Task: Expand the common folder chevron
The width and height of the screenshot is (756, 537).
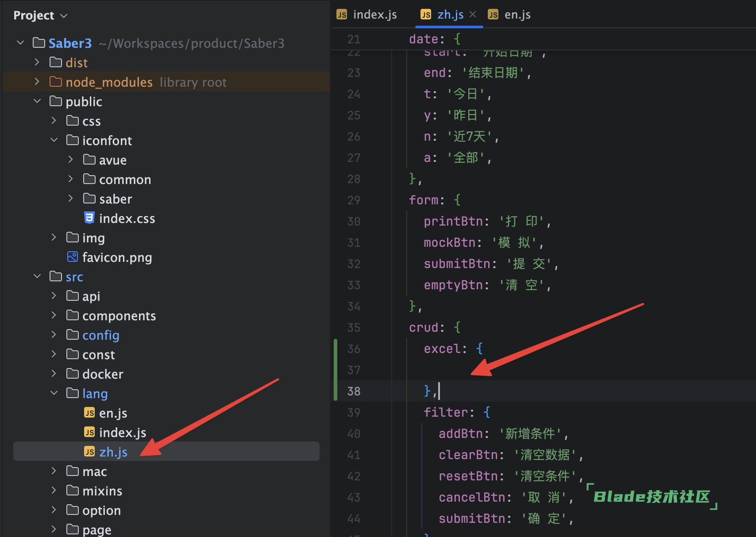Action: click(x=71, y=179)
